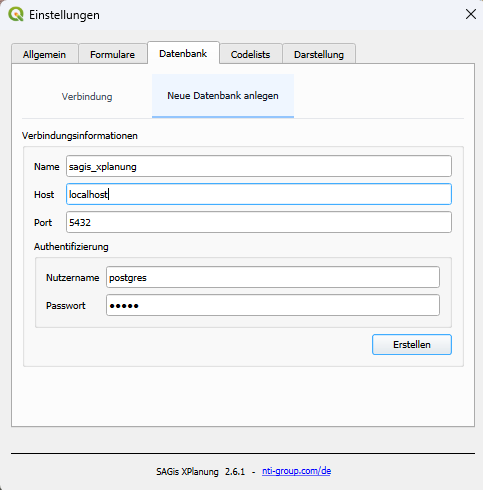Click the Name field label
Viewport: 483px width, 490px height.
point(47,167)
